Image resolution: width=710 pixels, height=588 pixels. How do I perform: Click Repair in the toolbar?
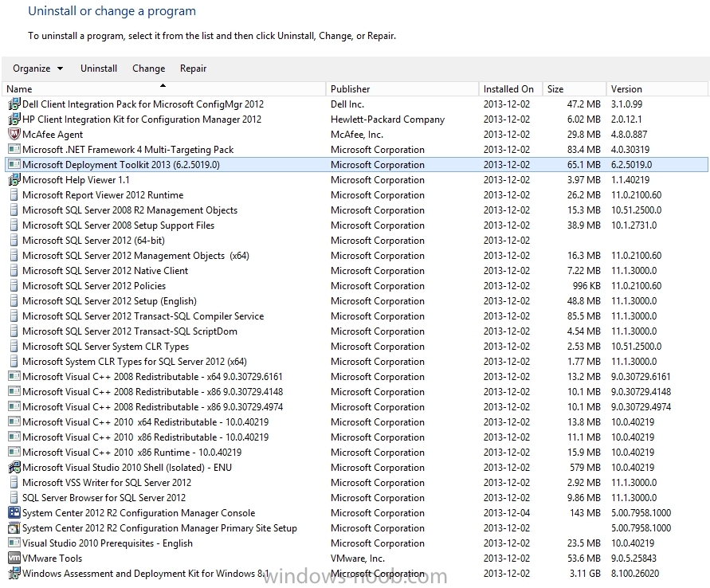click(x=193, y=69)
